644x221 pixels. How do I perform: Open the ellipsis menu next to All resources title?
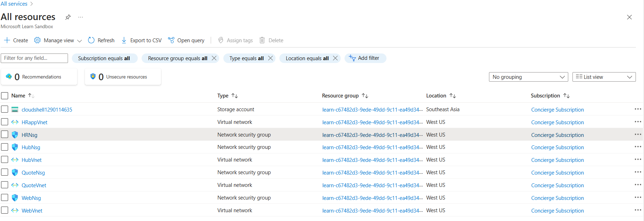81,17
